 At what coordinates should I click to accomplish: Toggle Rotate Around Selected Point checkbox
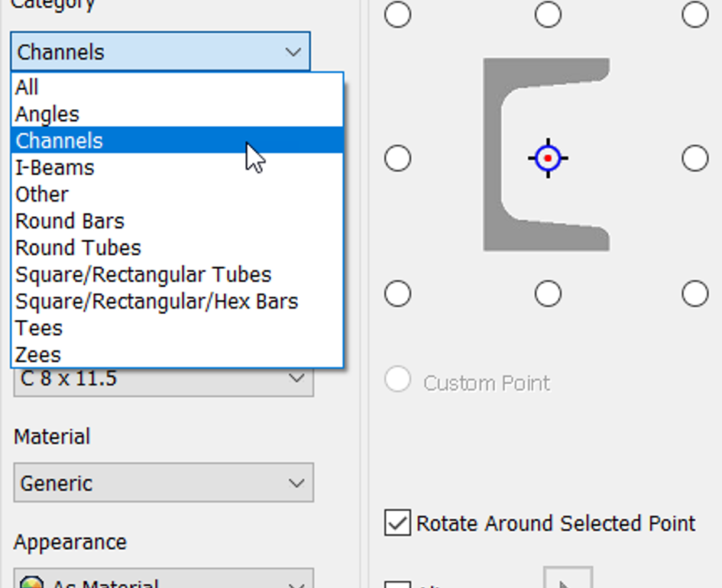coord(397,524)
